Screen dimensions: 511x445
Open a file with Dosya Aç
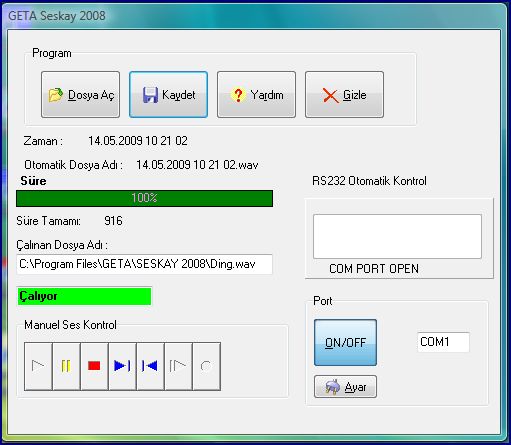point(80,95)
